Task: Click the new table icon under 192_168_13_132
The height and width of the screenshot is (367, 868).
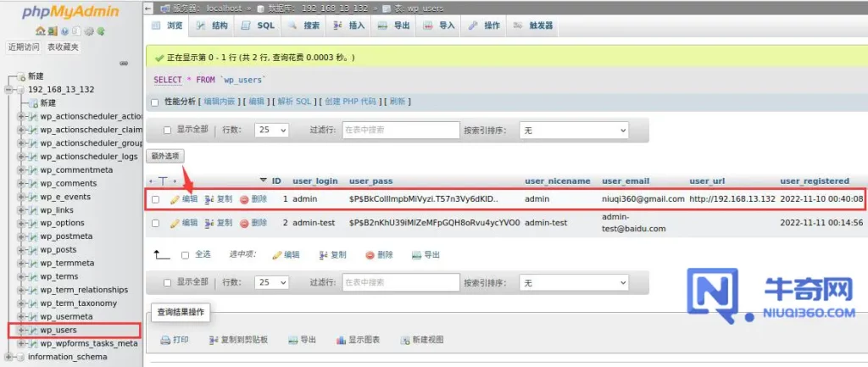Action: (33, 103)
